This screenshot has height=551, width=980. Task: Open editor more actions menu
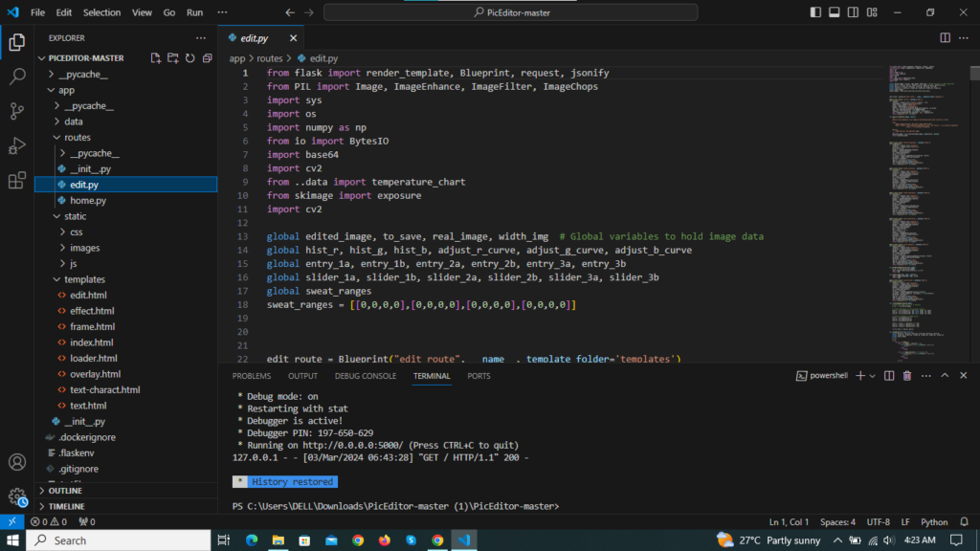[x=964, y=38]
